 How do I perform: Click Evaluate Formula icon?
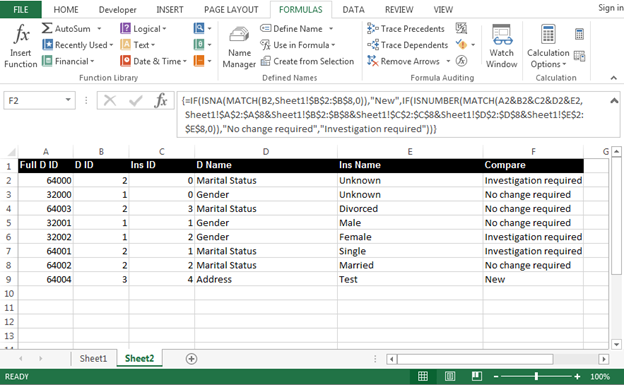[x=461, y=61]
